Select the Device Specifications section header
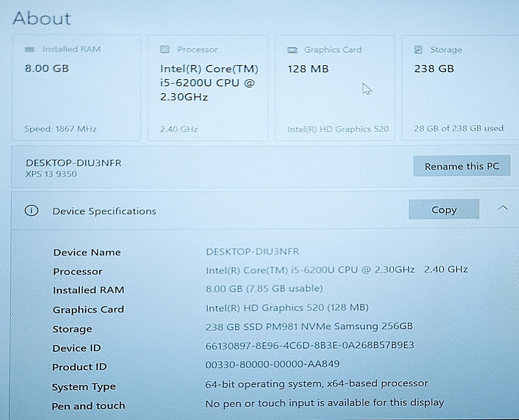 [104, 211]
